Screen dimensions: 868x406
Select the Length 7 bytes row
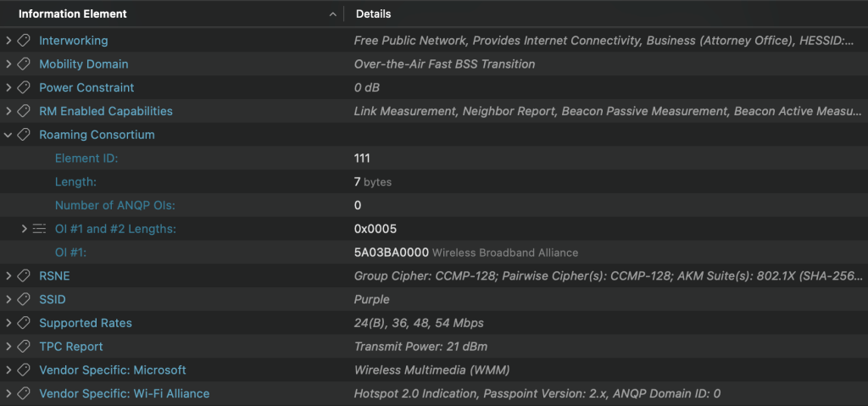[x=75, y=182]
